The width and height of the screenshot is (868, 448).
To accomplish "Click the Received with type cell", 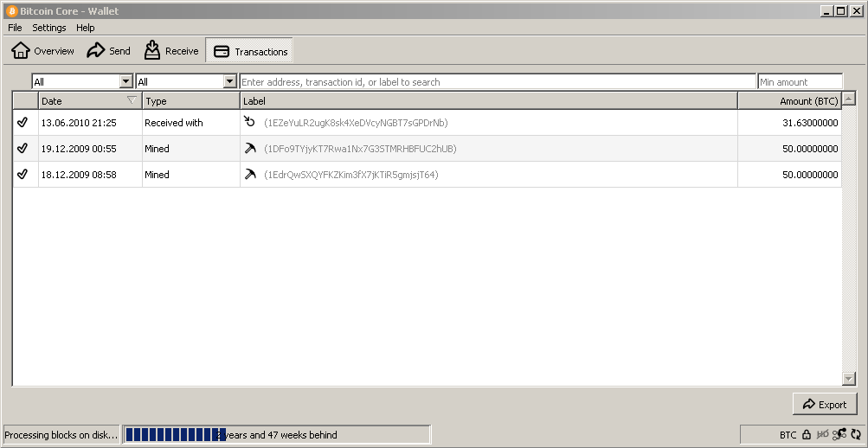I will 191,123.
